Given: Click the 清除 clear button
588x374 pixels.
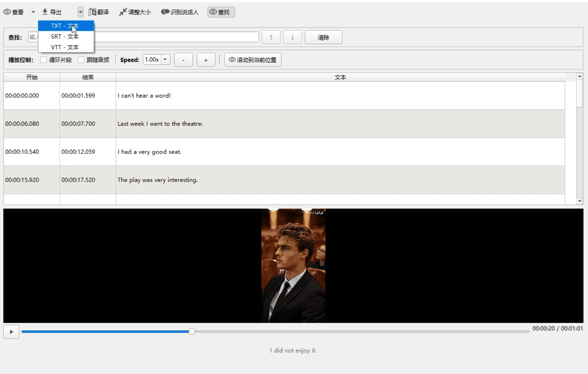Looking at the screenshot, I should coord(323,37).
